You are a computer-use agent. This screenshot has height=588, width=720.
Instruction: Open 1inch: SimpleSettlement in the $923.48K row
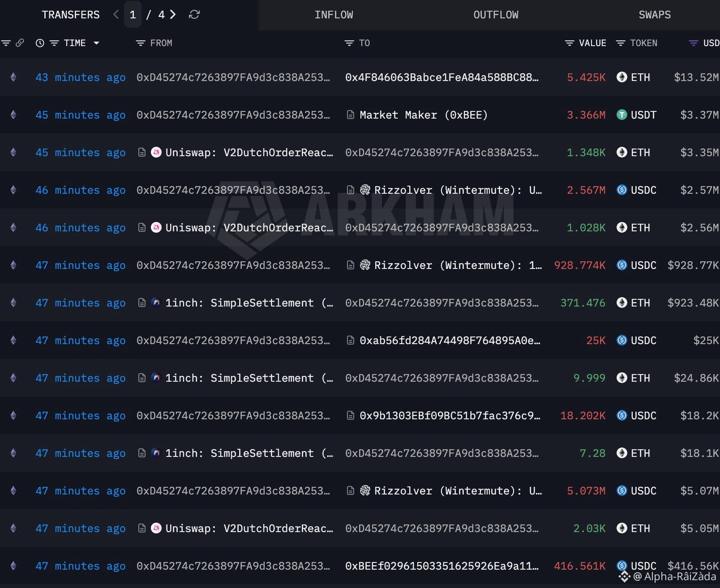(249, 303)
